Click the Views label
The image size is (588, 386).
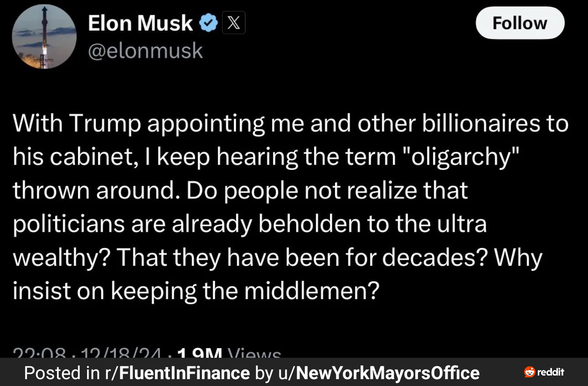(253, 354)
